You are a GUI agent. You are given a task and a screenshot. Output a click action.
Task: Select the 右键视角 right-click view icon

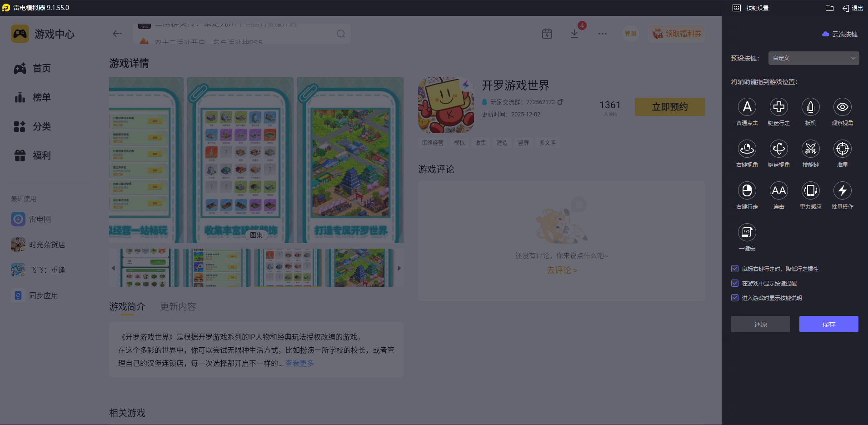pyautogui.click(x=747, y=149)
